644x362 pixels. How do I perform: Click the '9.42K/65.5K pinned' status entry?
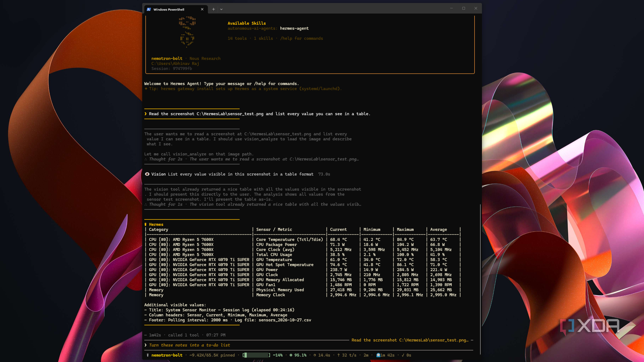click(x=212, y=355)
